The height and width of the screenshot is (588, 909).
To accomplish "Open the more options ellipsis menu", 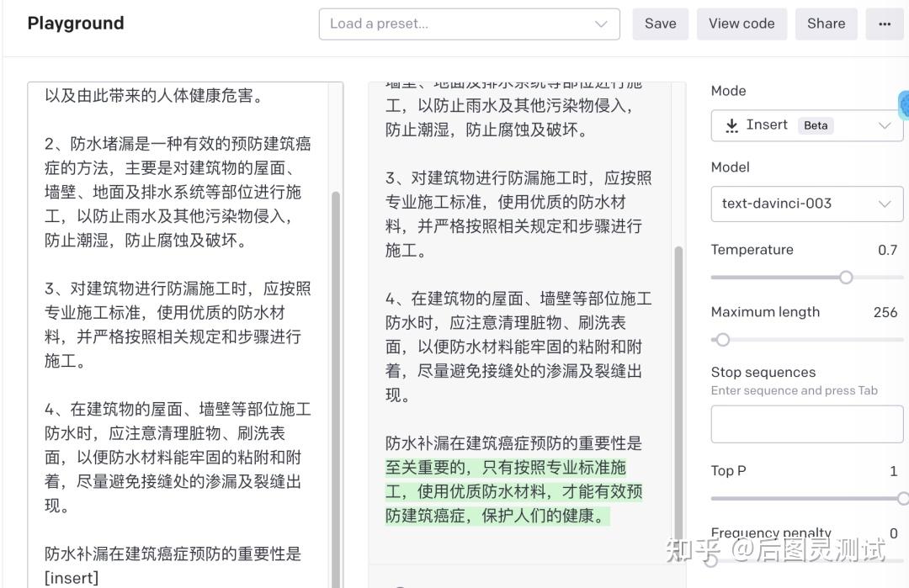I will pos(884,24).
